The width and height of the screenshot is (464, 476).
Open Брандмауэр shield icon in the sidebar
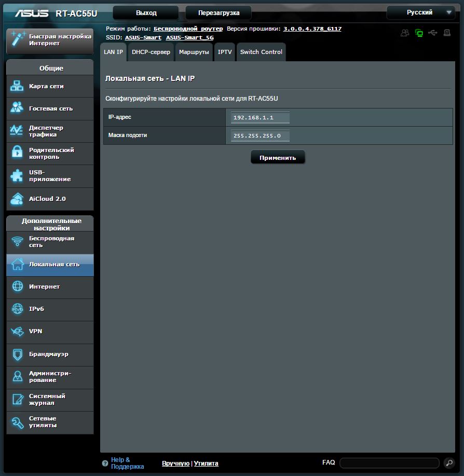click(x=17, y=354)
